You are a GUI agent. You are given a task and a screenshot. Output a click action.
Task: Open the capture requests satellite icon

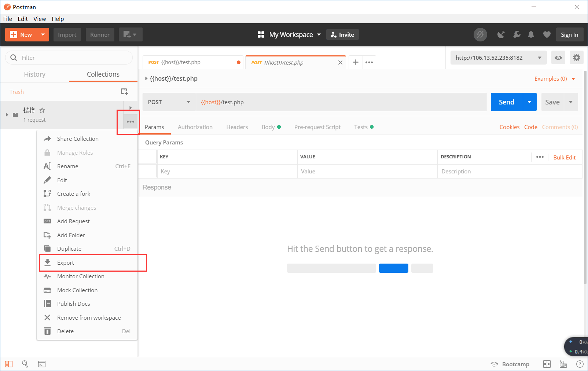click(501, 34)
